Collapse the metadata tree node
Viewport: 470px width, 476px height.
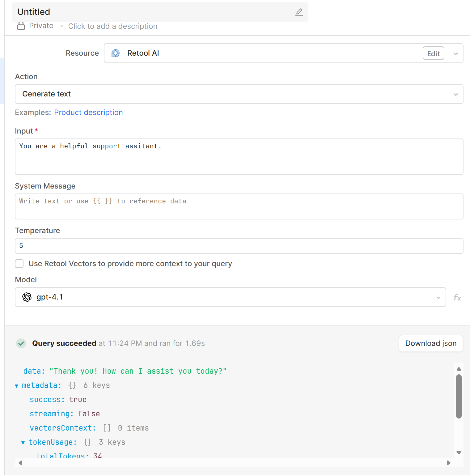coord(17,386)
